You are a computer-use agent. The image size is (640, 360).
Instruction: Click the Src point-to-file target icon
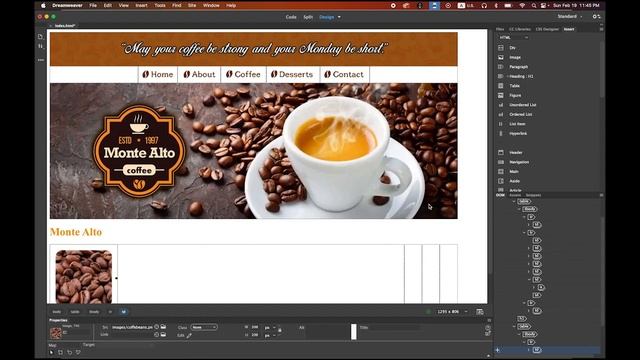tap(156, 327)
